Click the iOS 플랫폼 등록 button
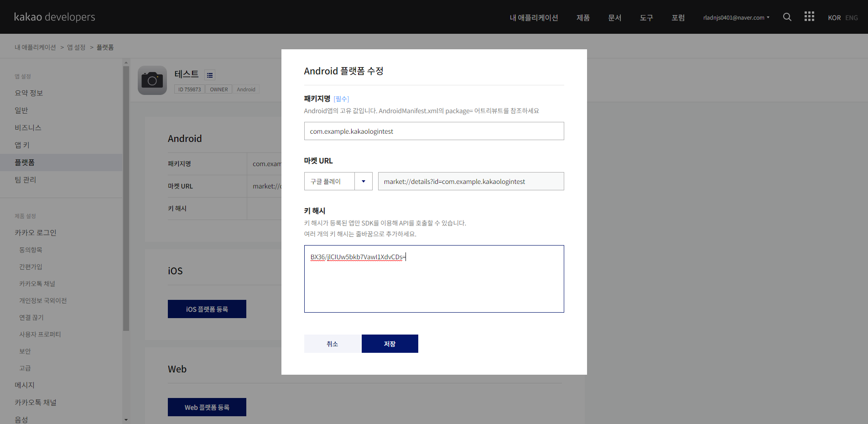 [x=207, y=309]
